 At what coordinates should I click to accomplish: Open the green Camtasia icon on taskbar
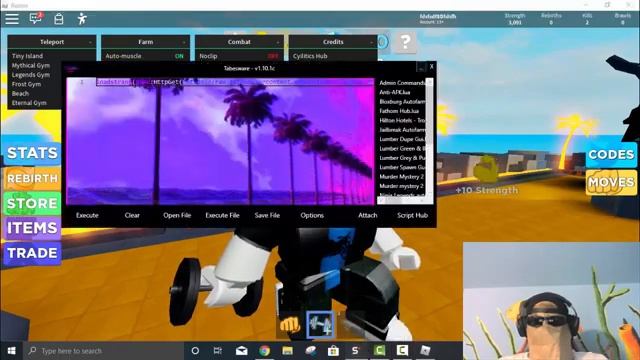(x=379, y=350)
